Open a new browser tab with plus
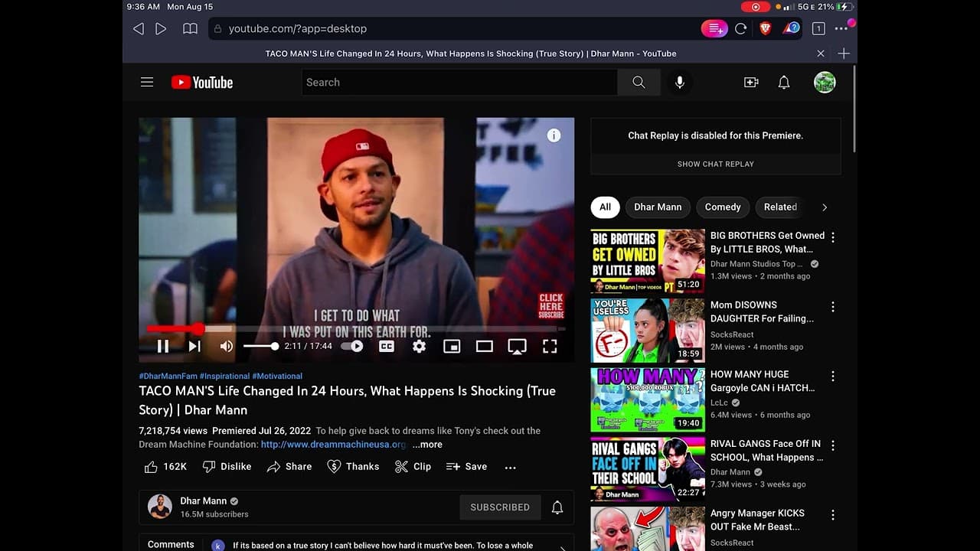Screen dimensions: 980x551 pyautogui.click(x=844, y=54)
